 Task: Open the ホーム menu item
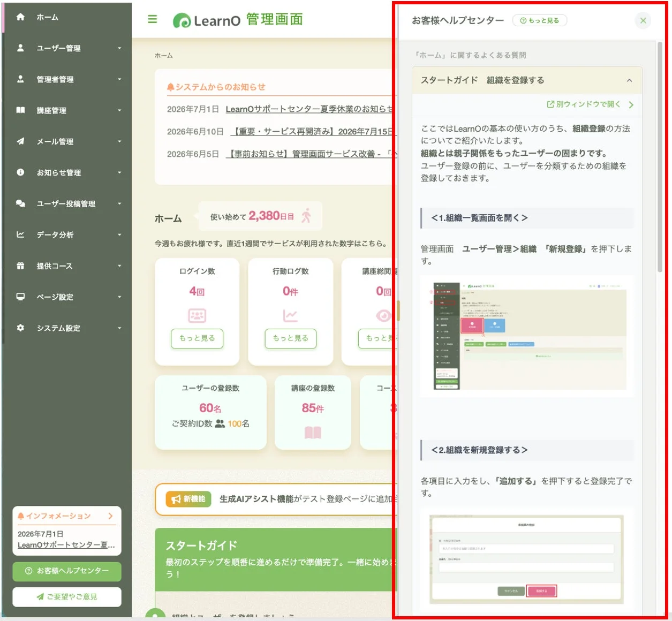click(67, 17)
